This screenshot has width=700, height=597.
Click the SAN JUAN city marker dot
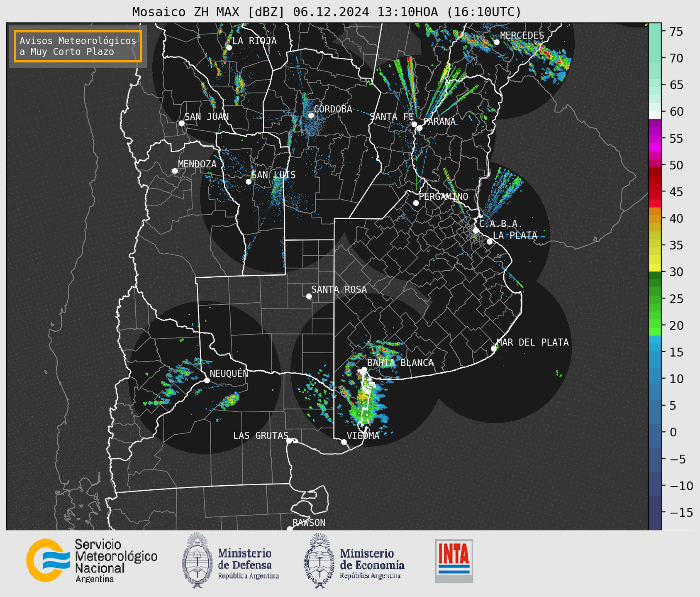click(181, 123)
